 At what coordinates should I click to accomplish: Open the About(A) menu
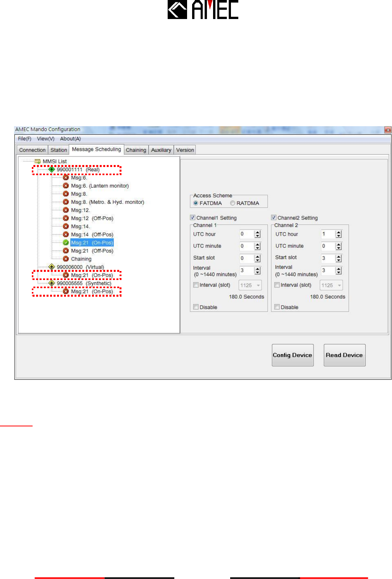(x=70, y=139)
